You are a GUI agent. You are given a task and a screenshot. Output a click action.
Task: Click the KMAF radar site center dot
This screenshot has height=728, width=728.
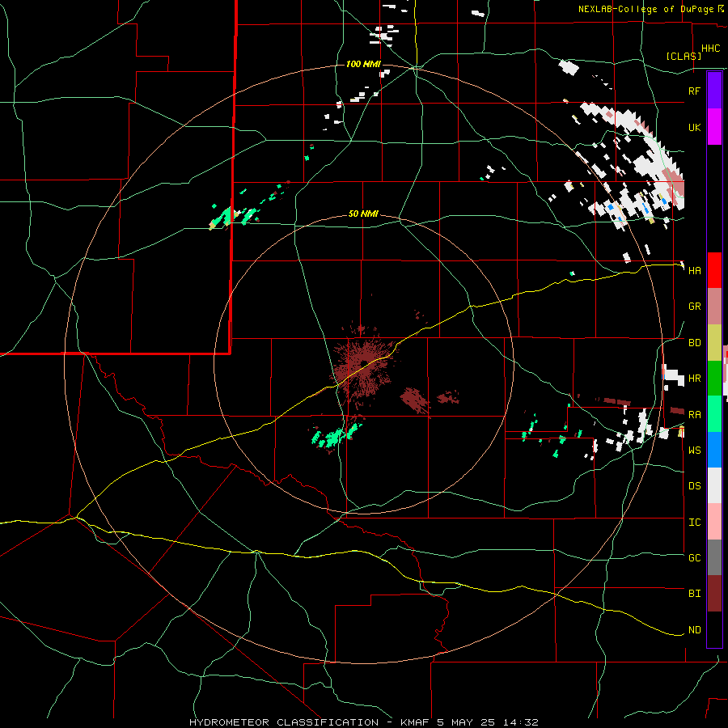point(365,362)
